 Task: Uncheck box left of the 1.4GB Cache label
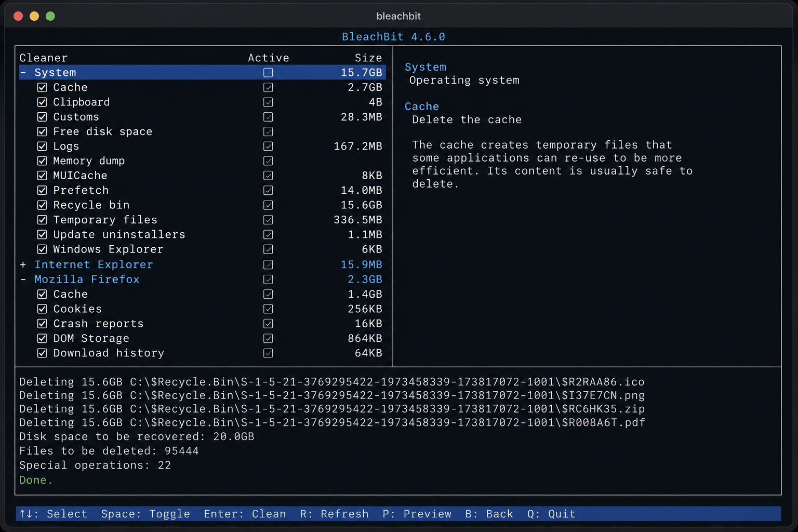coord(42,294)
